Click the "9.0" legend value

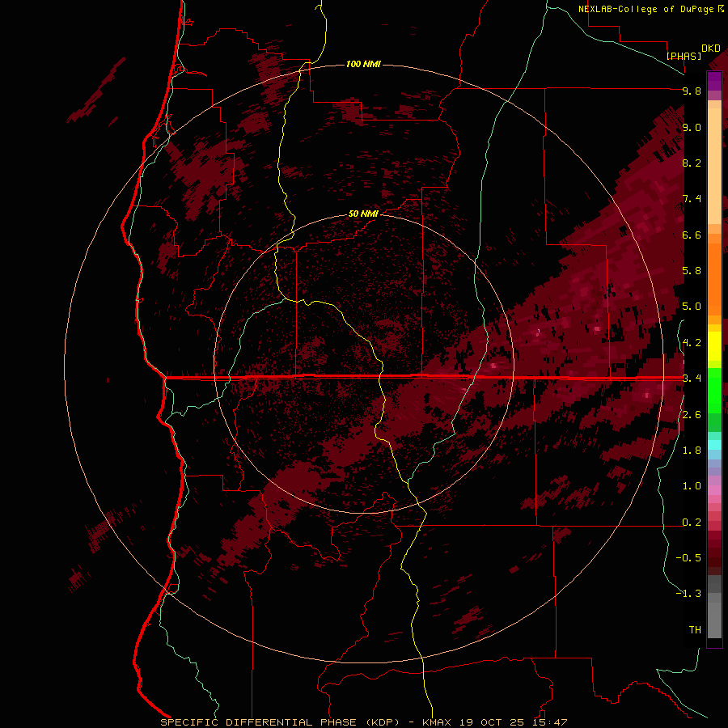click(692, 127)
